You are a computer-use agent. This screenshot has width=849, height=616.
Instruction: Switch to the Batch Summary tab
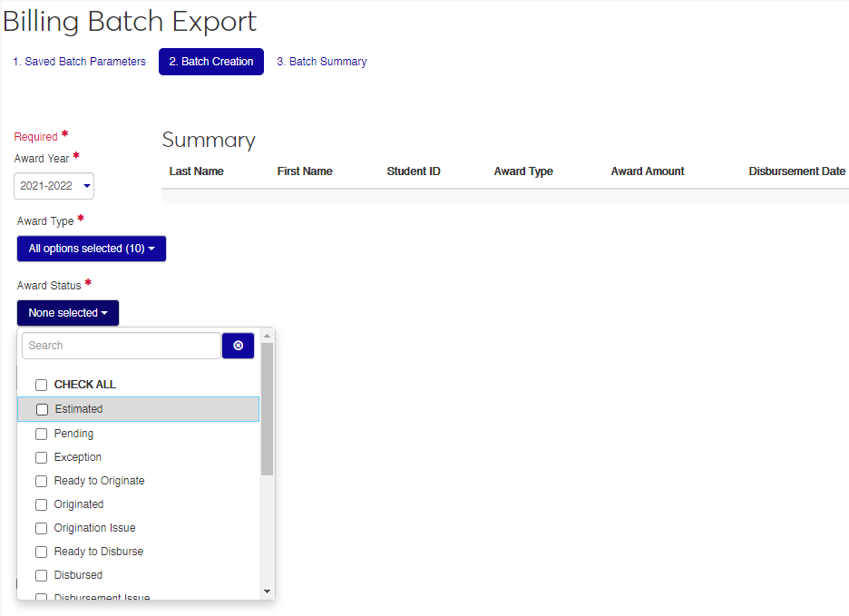pyautogui.click(x=321, y=62)
